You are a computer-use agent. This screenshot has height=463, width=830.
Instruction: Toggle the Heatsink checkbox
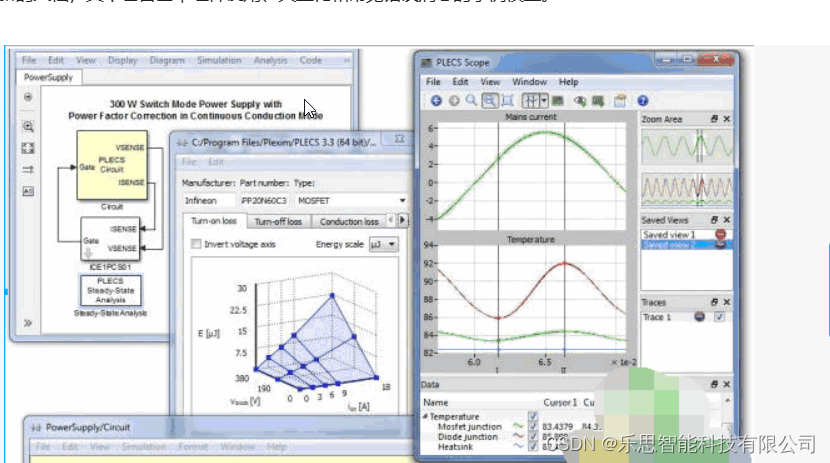pos(533,447)
